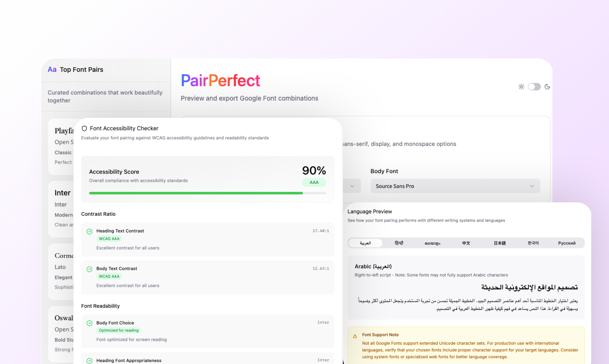Viewport: 609px width, 364px height.
Task: Switch to the 中文 language preview tab
Action: tap(466, 243)
